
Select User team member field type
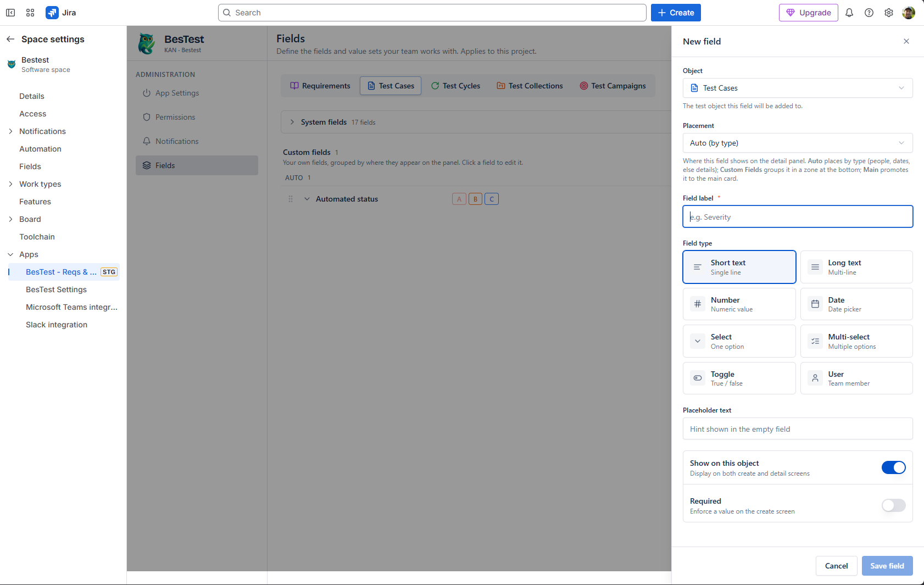856,378
